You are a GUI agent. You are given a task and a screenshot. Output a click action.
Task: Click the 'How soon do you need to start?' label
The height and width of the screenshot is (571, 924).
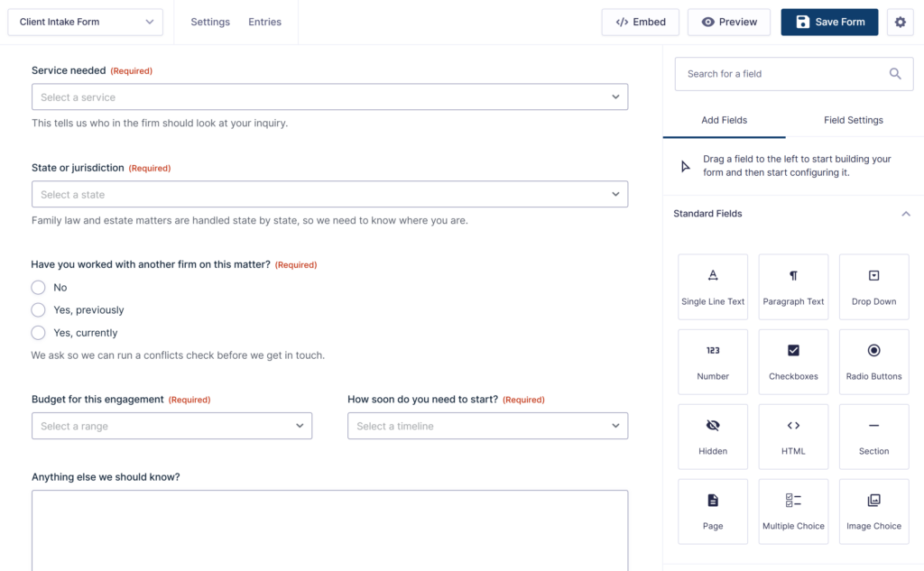tap(422, 399)
